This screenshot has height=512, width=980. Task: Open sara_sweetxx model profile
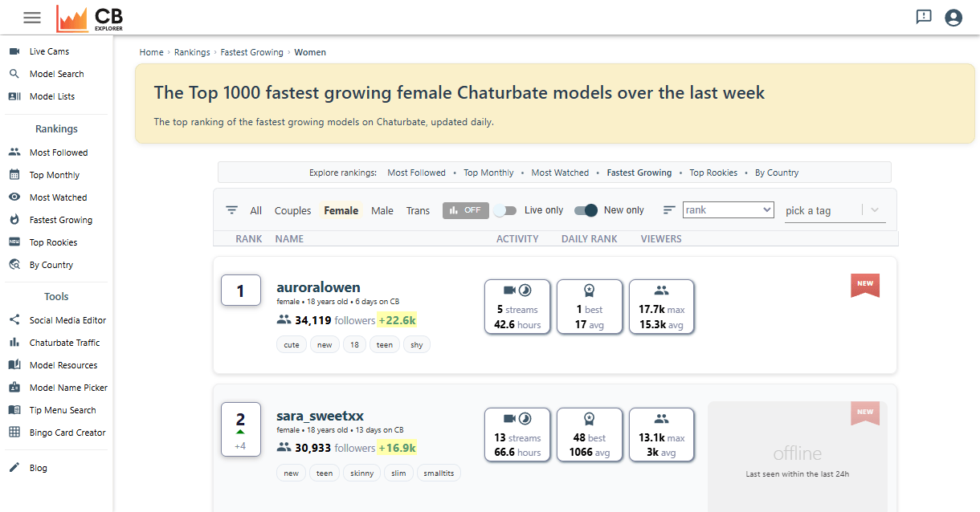click(x=320, y=416)
